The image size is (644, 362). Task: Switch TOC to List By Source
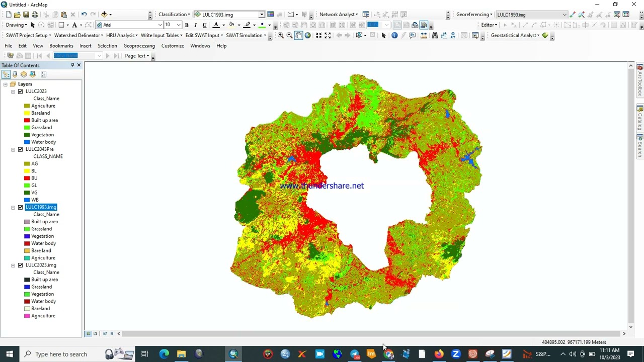(x=15, y=74)
